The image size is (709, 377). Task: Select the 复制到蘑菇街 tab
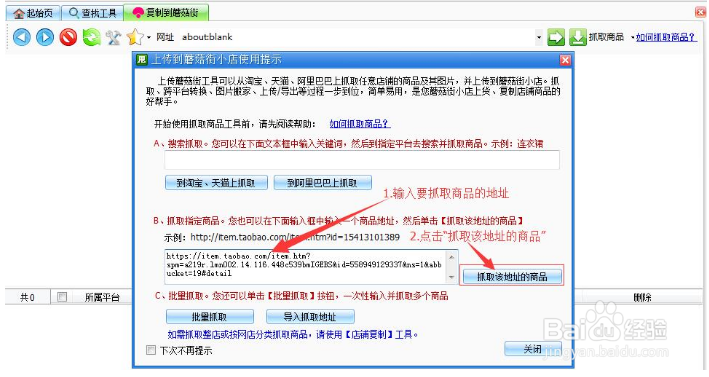click(x=166, y=13)
